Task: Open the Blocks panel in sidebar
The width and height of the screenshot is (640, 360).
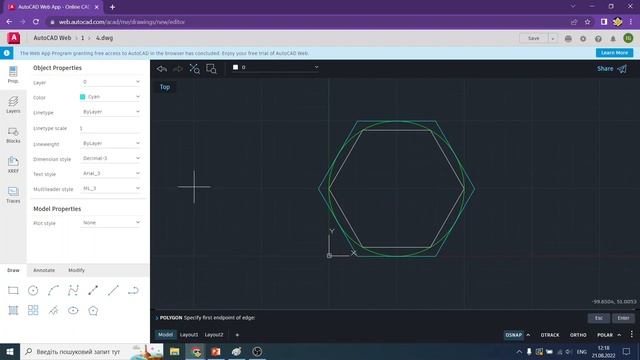Action: point(13,135)
